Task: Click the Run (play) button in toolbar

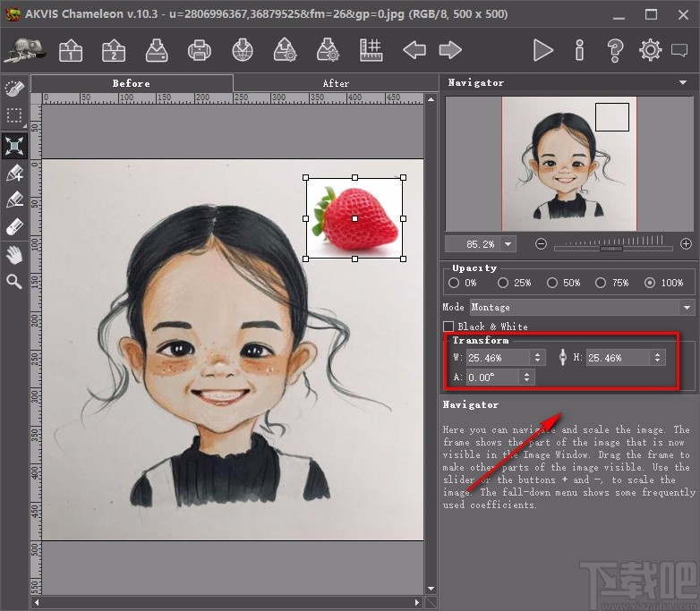Action: coord(542,50)
